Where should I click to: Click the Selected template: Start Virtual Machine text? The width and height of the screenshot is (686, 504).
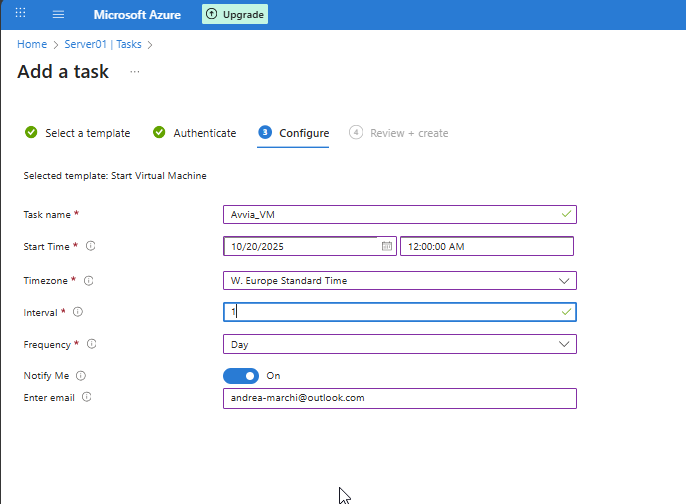click(x=115, y=175)
